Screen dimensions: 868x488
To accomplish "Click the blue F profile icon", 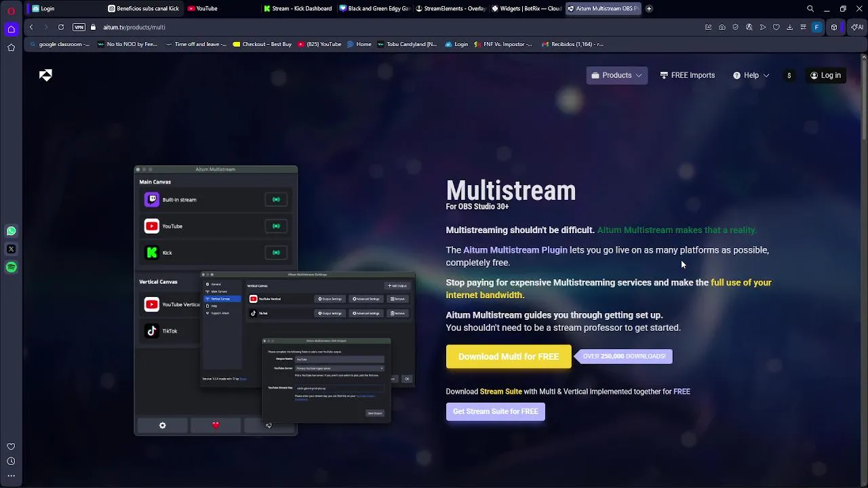I will pyautogui.click(x=817, y=27).
